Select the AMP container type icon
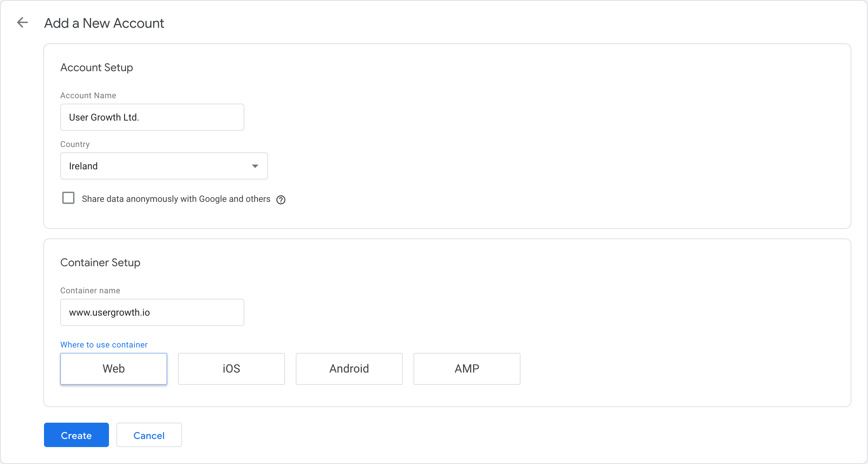Screen dimensions: 868x464 click(466, 369)
